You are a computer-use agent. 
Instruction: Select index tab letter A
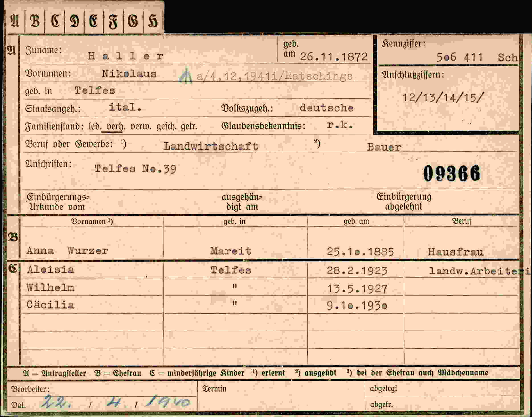coord(15,21)
